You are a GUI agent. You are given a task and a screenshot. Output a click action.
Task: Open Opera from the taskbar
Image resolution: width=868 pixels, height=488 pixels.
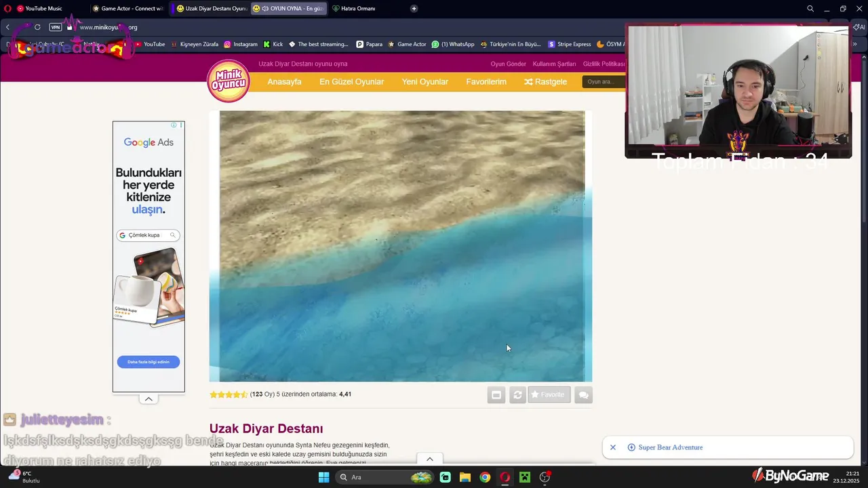coord(505,477)
